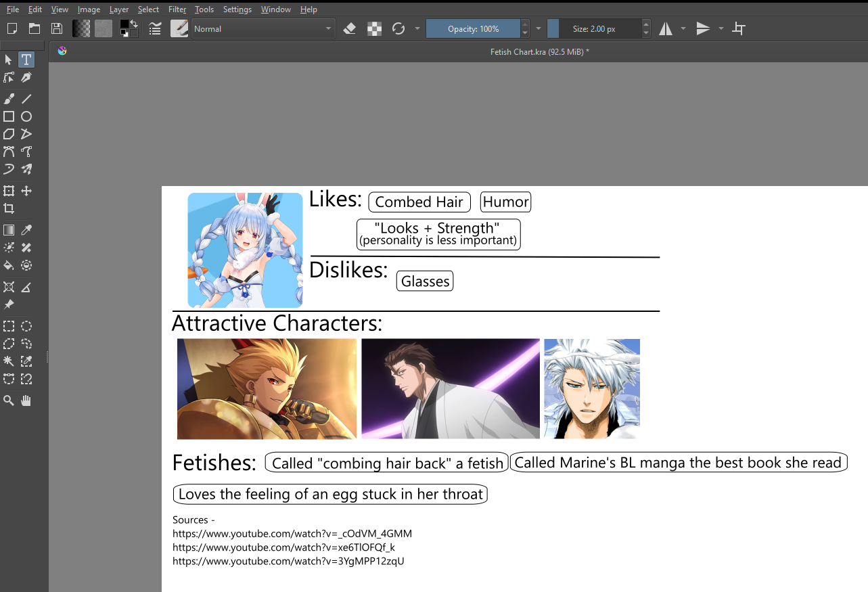Select the Zoom magnifier tool
868x592 pixels.
click(9, 401)
